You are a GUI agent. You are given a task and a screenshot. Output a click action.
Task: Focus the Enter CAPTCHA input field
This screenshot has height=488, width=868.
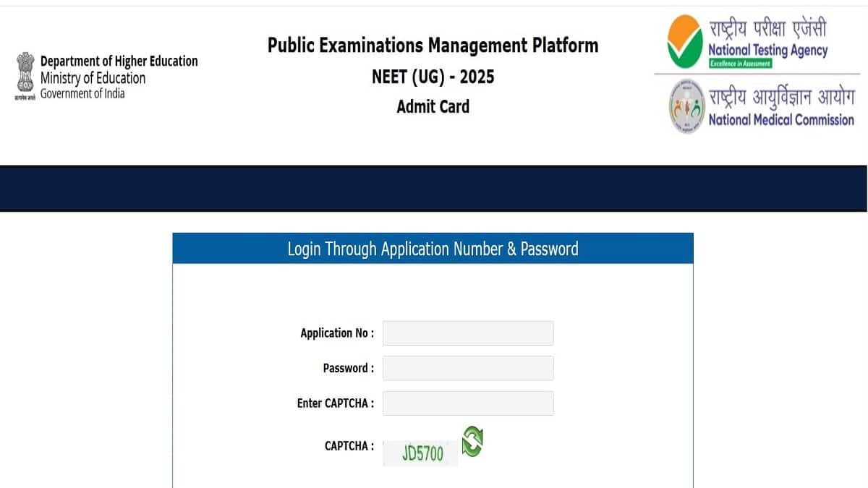(468, 403)
